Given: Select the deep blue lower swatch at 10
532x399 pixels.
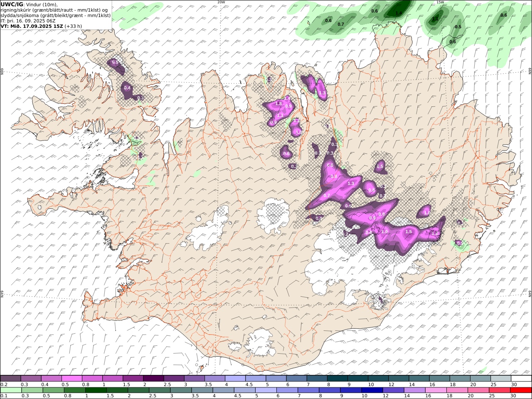Looking at the screenshot, I should 372,390.
